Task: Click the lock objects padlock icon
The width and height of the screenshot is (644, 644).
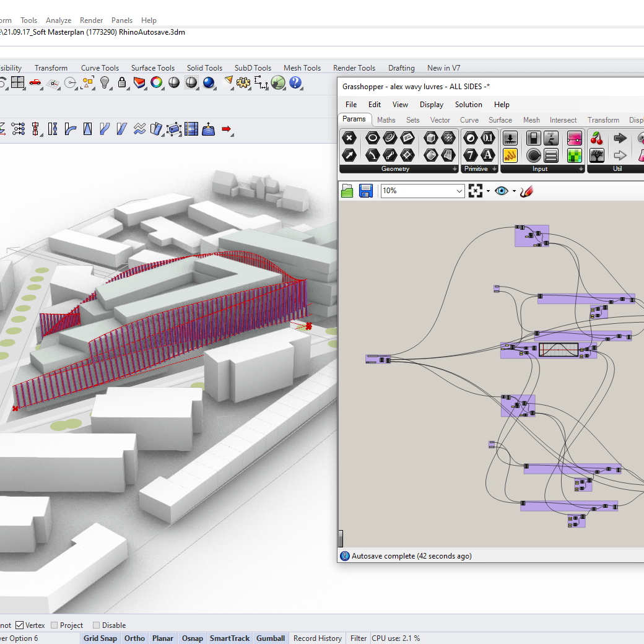Action: [x=122, y=82]
